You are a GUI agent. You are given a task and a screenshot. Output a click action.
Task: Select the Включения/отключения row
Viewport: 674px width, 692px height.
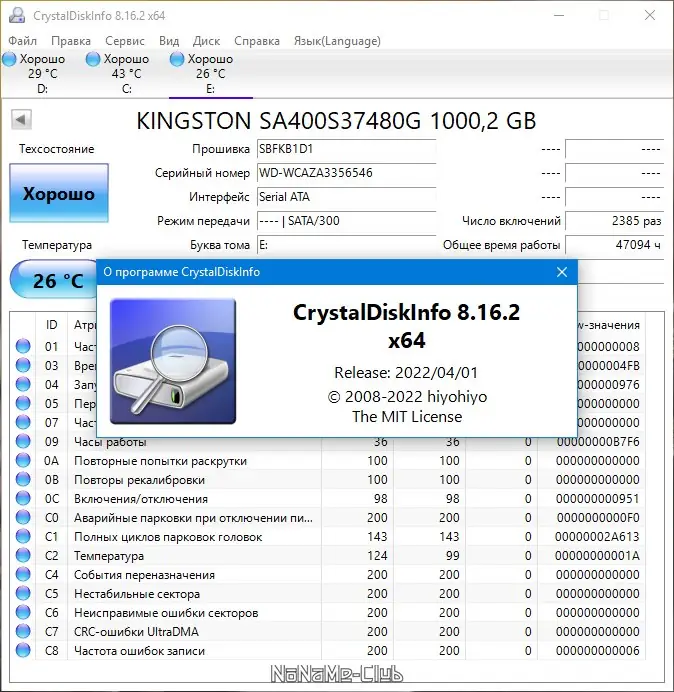(x=328, y=498)
